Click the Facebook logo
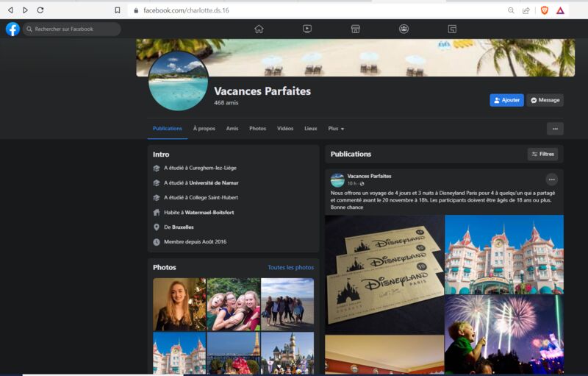 point(12,29)
